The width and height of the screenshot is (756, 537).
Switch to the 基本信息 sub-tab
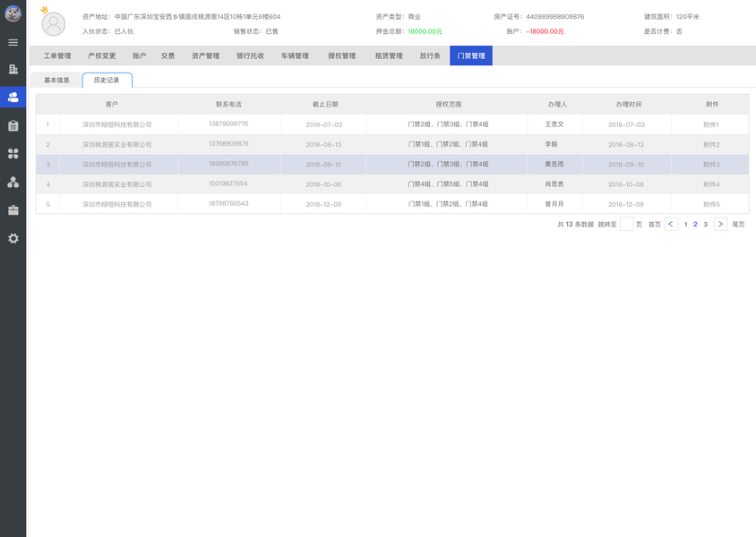(56, 81)
